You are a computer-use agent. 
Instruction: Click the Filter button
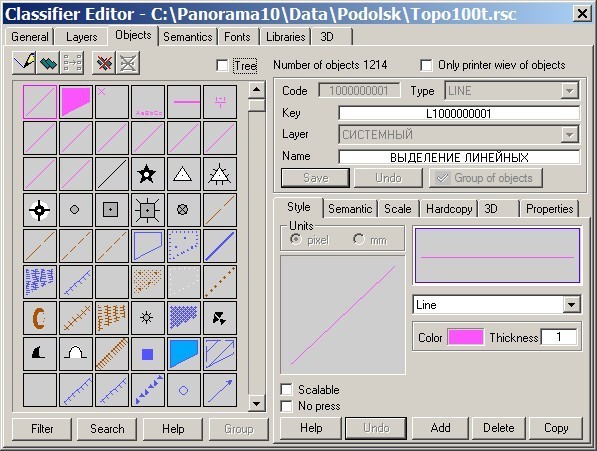click(42, 429)
